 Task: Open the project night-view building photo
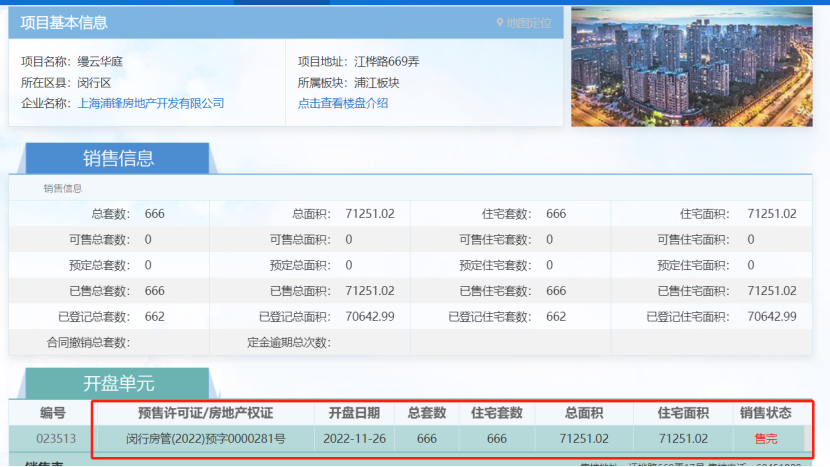click(x=692, y=67)
